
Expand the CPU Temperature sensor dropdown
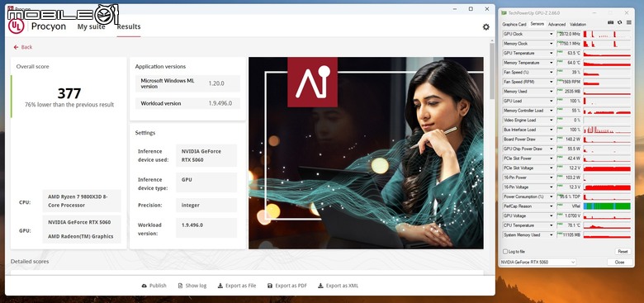coord(552,225)
